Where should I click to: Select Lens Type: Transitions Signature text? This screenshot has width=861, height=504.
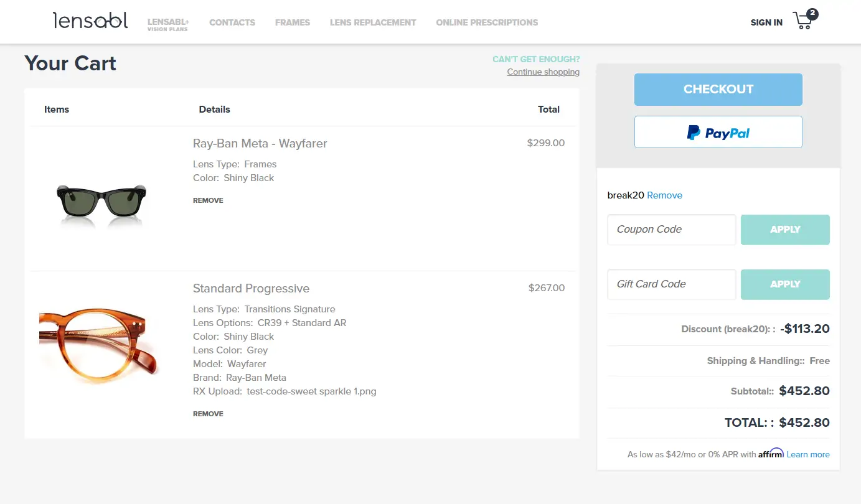(x=264, y=309)
